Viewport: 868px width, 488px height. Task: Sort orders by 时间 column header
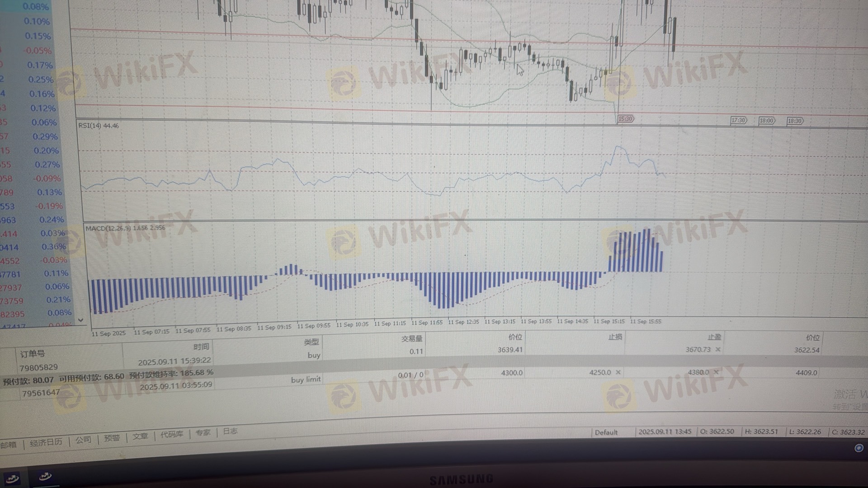[x=201, y=347]
